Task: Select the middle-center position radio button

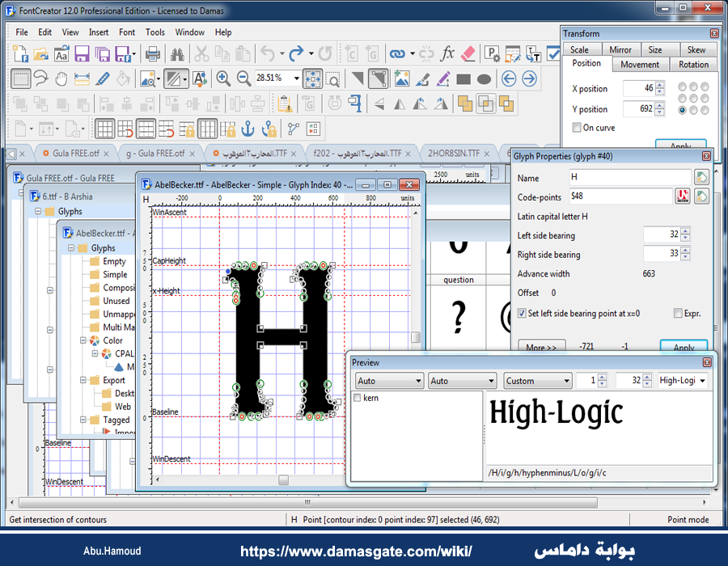Action: point(693,99)
